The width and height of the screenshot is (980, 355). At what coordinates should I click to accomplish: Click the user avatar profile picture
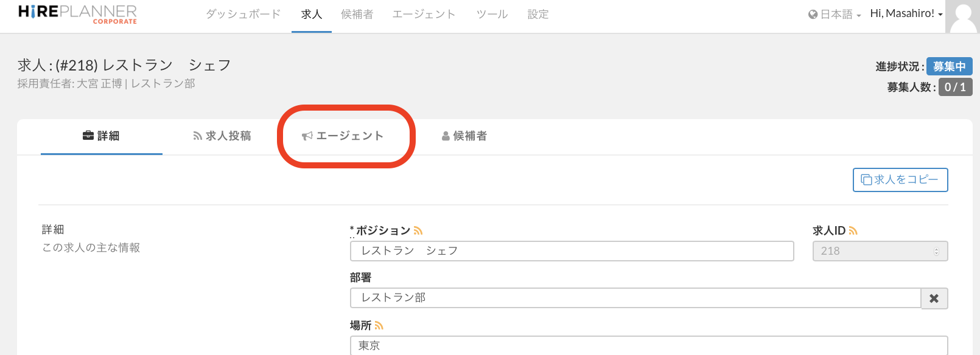click(963, 16)
